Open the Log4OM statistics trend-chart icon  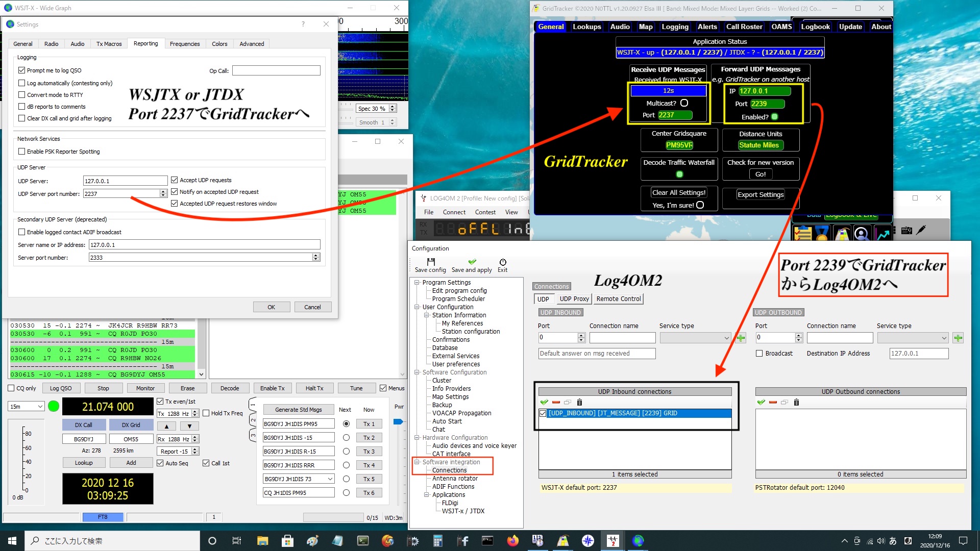tap(881, 233)
